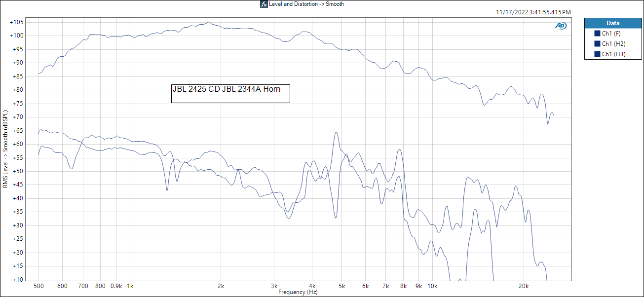Image resolution: width=644 pixels, height=297 pixels.
Task: Click the Ch1 (F) legend color swatch
Action: click(x=597, y=34)
